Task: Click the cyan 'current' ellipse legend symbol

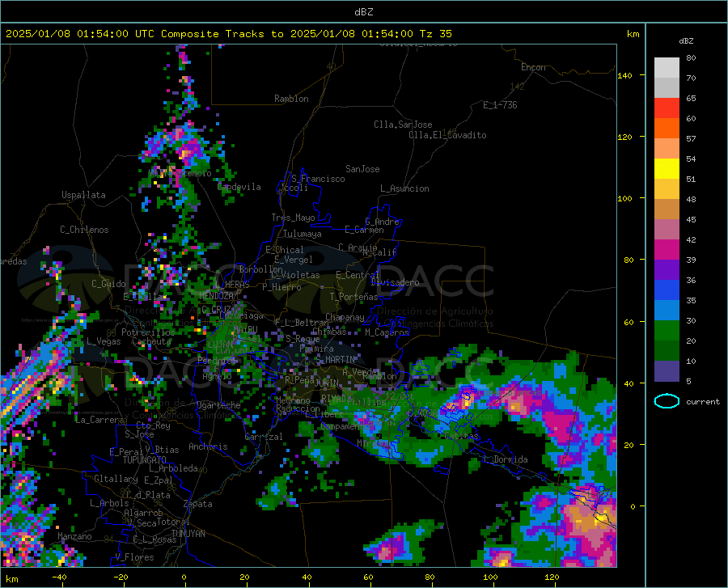Action: [x=667, y=401]
